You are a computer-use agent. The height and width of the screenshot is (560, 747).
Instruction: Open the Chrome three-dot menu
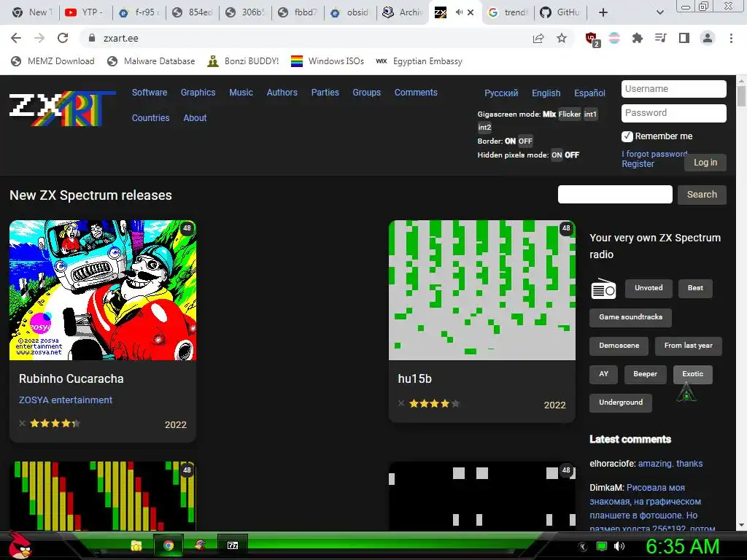731,38
